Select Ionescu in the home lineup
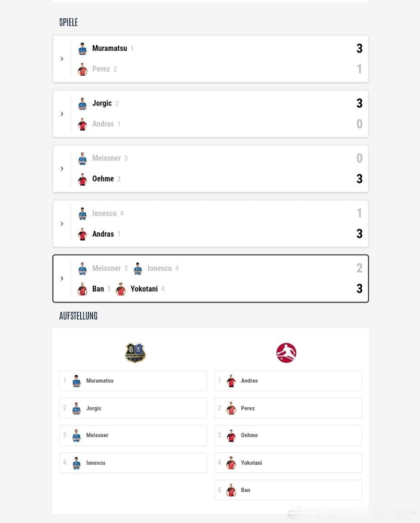Screen dimensions: 420x523 tap(133, 463)
